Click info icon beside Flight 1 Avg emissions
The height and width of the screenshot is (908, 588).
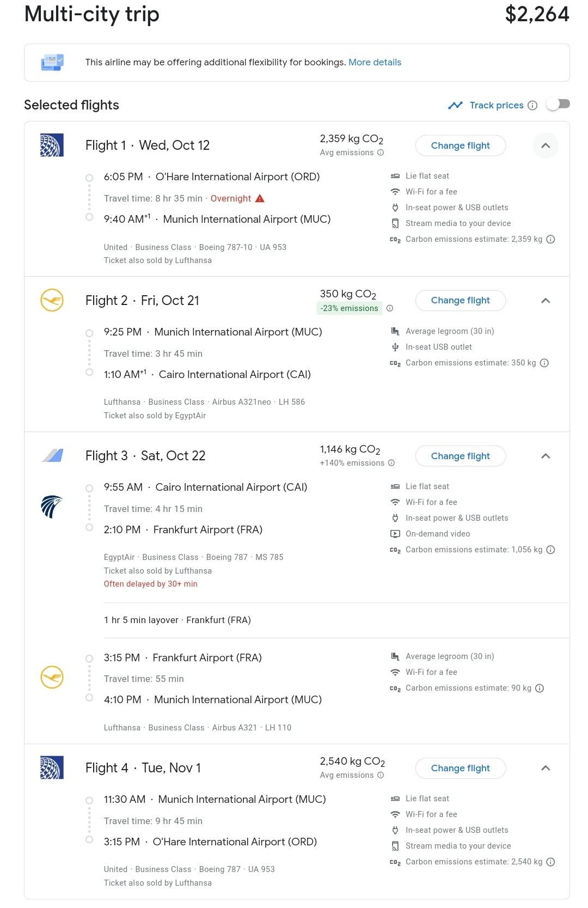381,153
